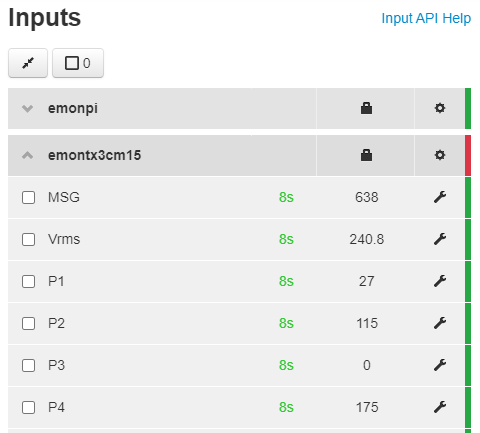Tick the MSG input checkbox
Image resolution: width=480 pixels, height=433 pixels.
(x=28, y=197)
